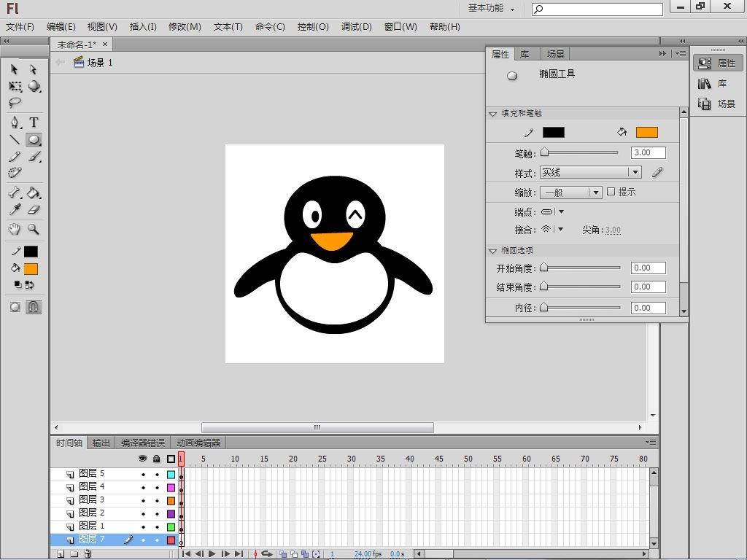The image size is (747, 560).
Task: Select the Text tool
Action: coord(34,122)
